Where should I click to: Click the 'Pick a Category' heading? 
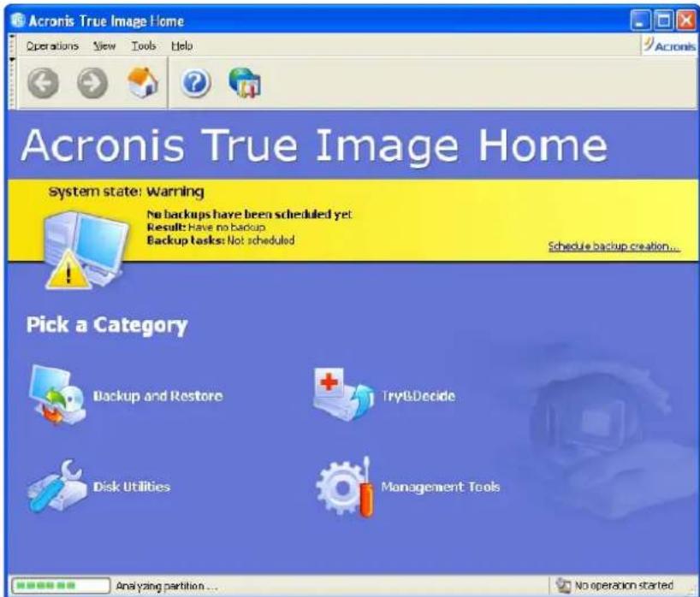(107, 325)
